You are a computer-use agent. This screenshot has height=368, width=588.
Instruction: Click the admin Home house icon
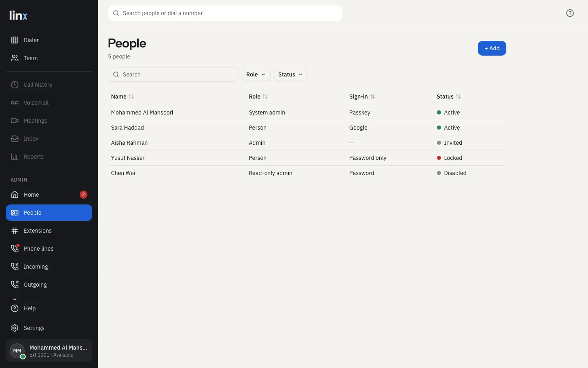15,195
